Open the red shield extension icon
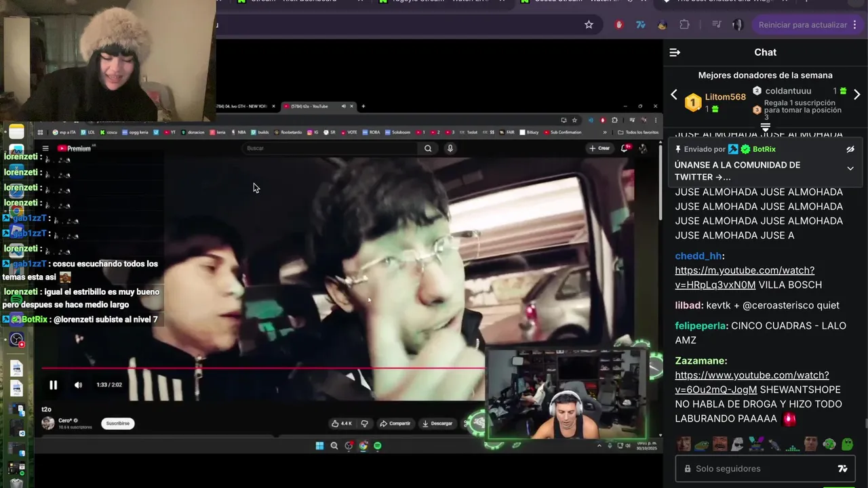The width and height of the screenshot is (868, 488). coord(619,24)
